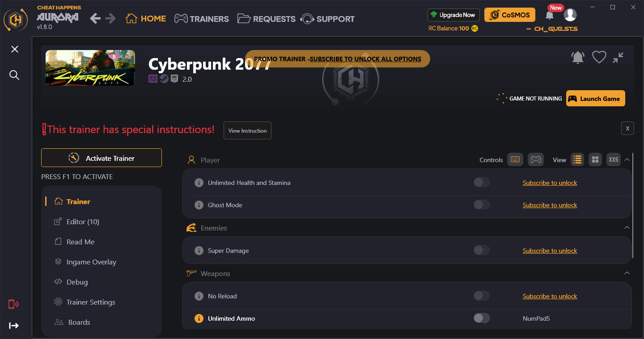Image resolution: width=644 pixels, height=339 pixels.
Task: Toggle No Reload switch
Action: click(482, 296)
